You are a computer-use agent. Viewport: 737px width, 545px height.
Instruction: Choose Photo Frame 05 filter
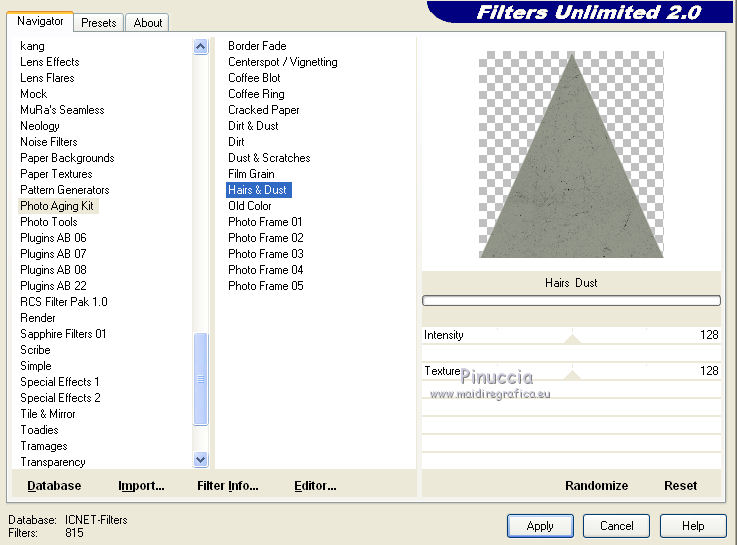[266, 286]
